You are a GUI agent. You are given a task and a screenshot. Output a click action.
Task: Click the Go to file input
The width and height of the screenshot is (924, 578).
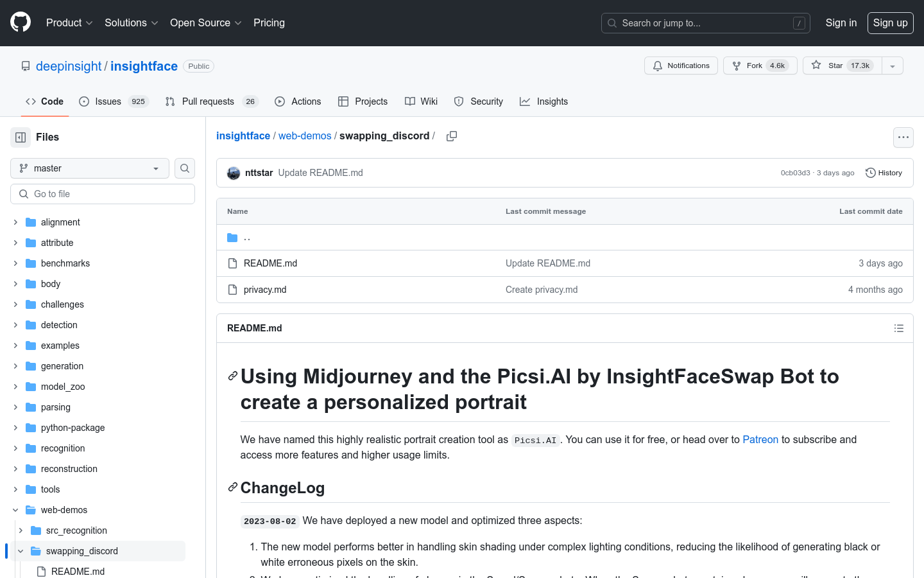(103, 194)
